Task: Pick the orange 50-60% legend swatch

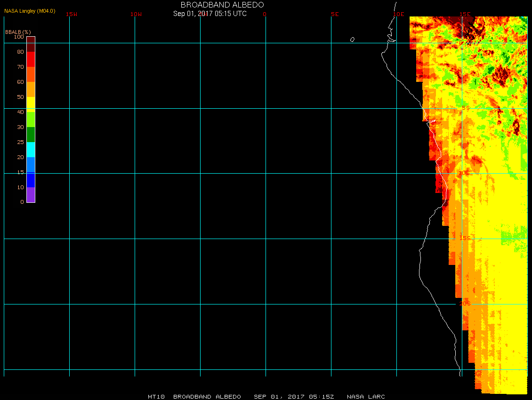Action: coord(31,89)
